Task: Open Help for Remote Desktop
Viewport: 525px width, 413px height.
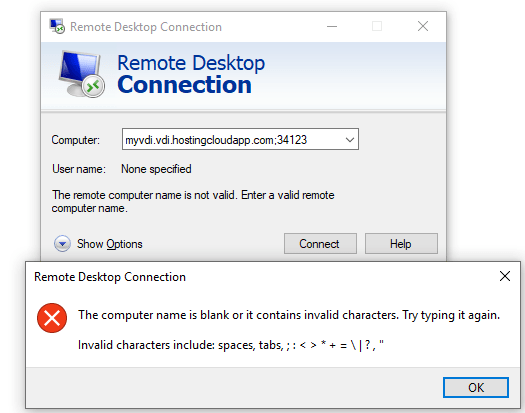Action: coord(401,244)
